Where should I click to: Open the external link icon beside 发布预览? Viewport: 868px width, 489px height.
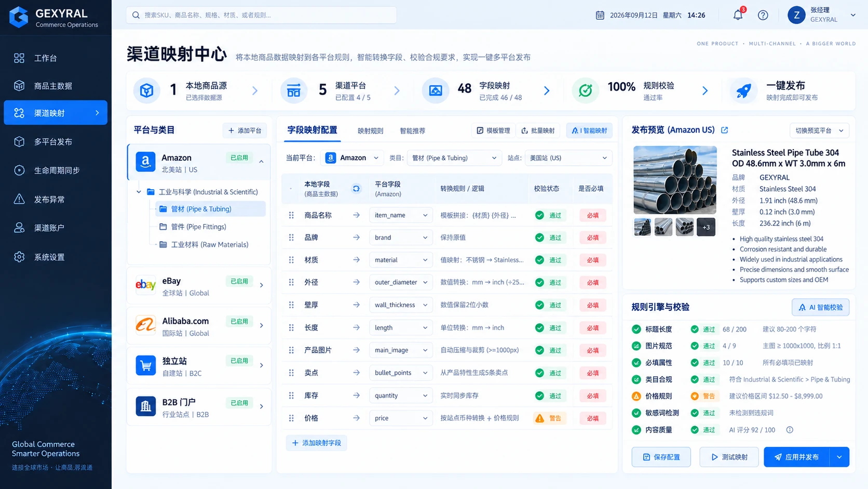pyautogui.click(x=725, y=130)
